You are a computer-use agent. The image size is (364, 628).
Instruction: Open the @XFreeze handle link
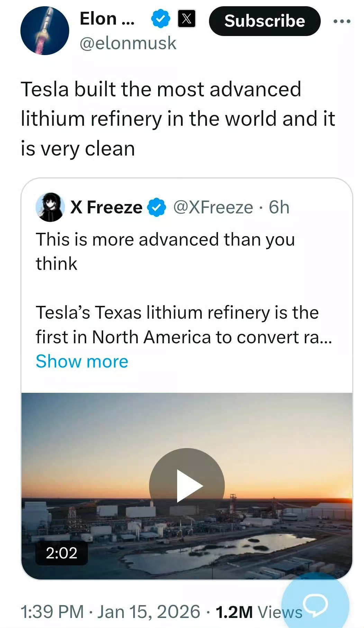(213, 207)
